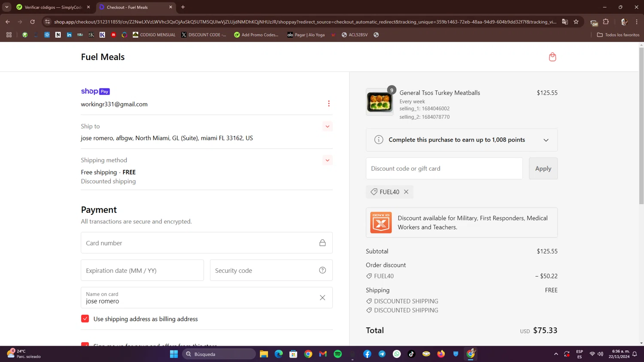Screen dimensions: 644x362
Task: Open the shopping bag cart icon
Action: 552,57
